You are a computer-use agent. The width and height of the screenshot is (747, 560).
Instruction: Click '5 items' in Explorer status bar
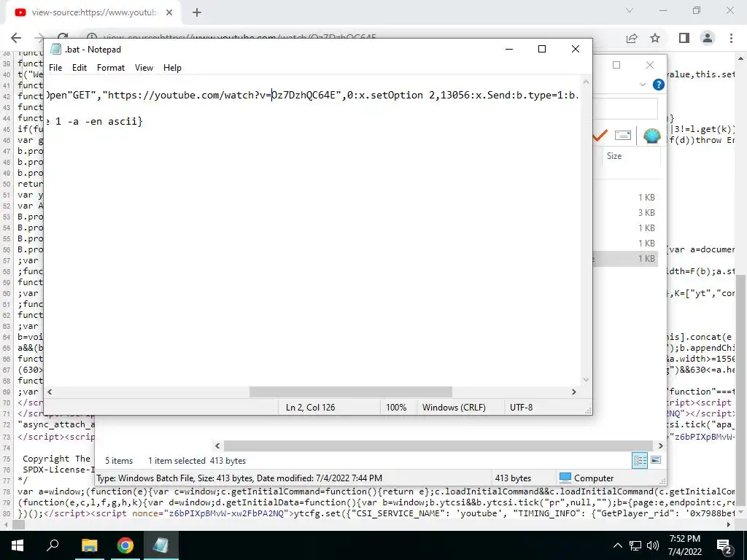pyautogui.click(x=119, y=461)
